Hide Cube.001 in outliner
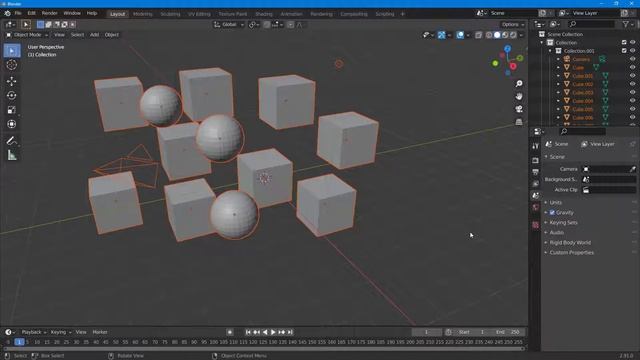Viewport: 640px width, 360px height. coord(632,76)
